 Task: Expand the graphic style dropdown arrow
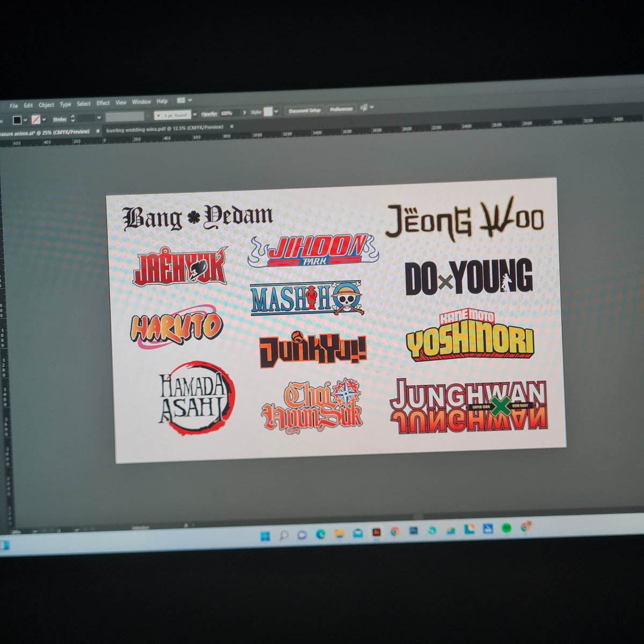click(x=276, y=112)
